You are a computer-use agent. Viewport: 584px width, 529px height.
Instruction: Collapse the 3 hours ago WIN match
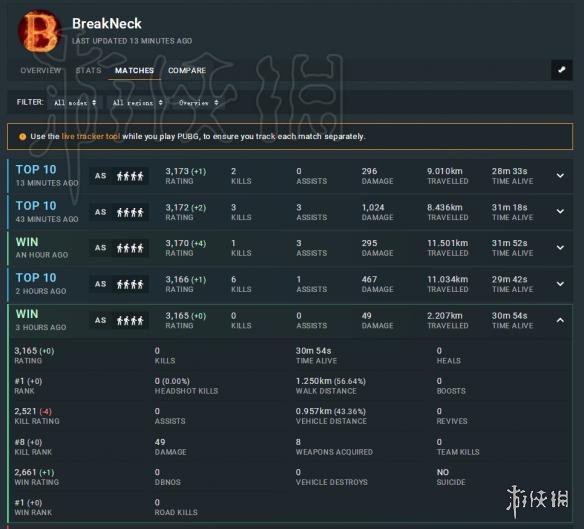pos(560,320)
